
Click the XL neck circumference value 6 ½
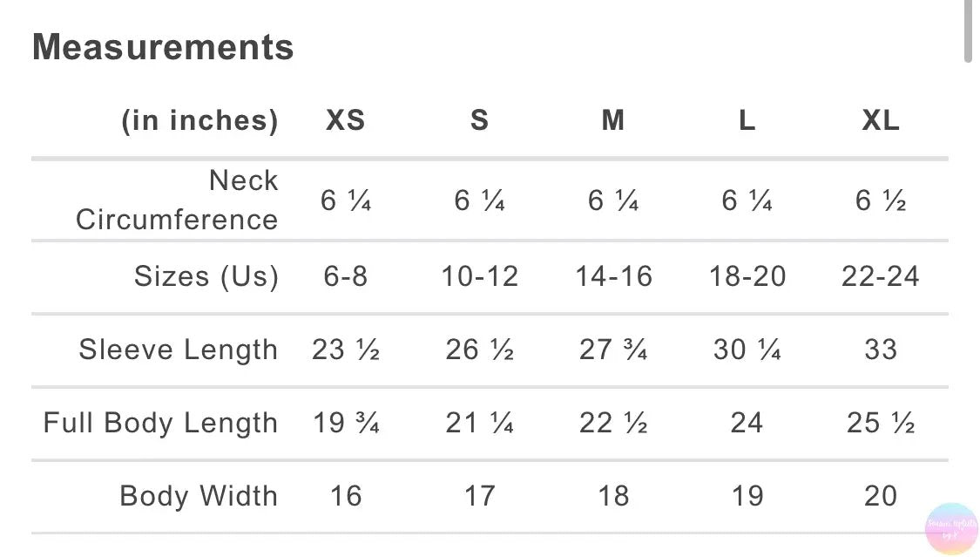tap(880, 200)
